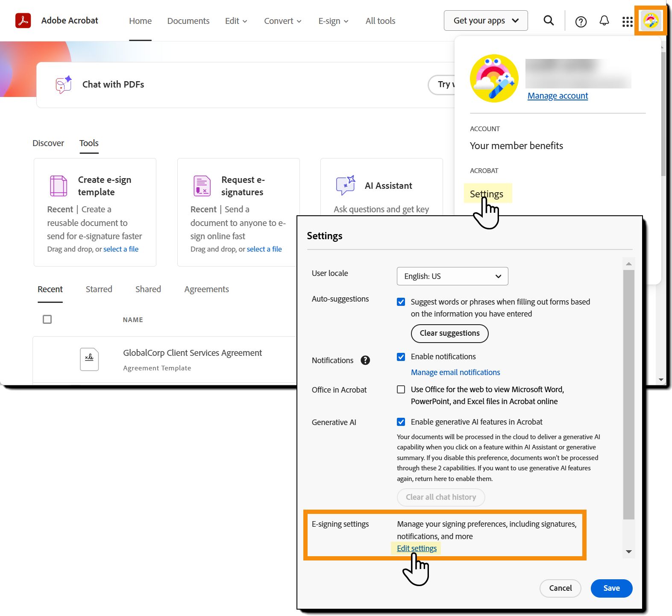Switch to the Tools tab
The image size is (672, 616).
[x=89, y=143]
